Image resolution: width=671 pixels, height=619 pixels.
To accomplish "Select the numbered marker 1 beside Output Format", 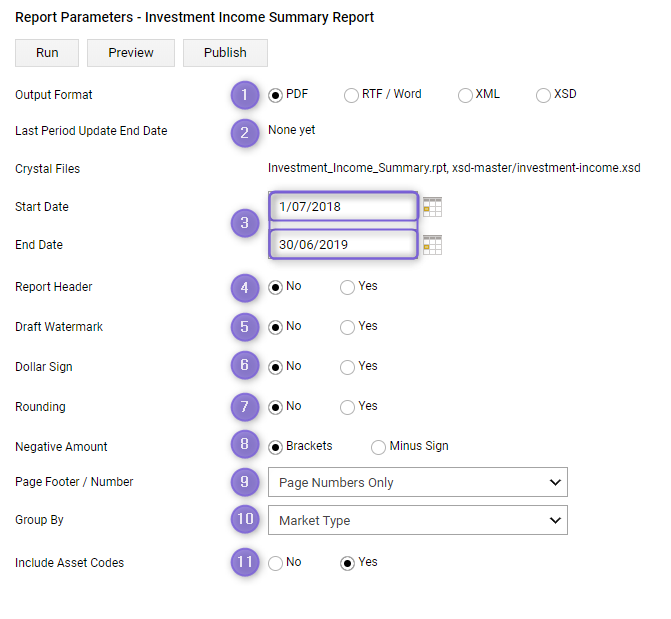I will [245, 95].
